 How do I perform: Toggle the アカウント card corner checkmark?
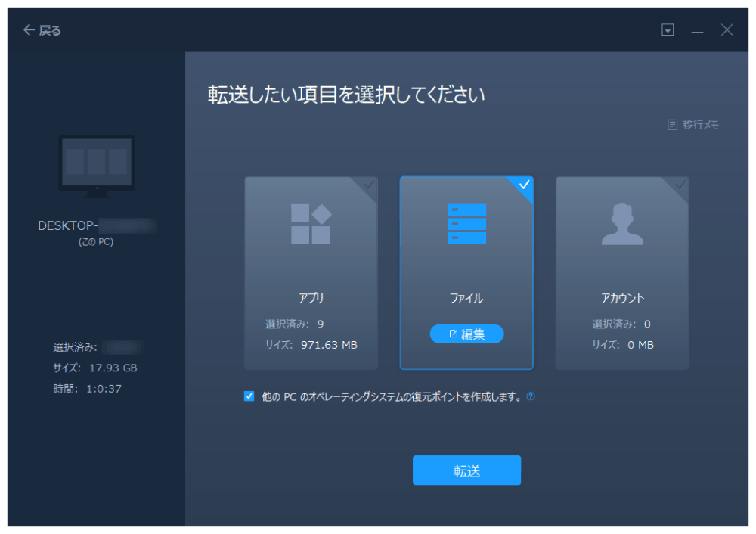point(680,185)
